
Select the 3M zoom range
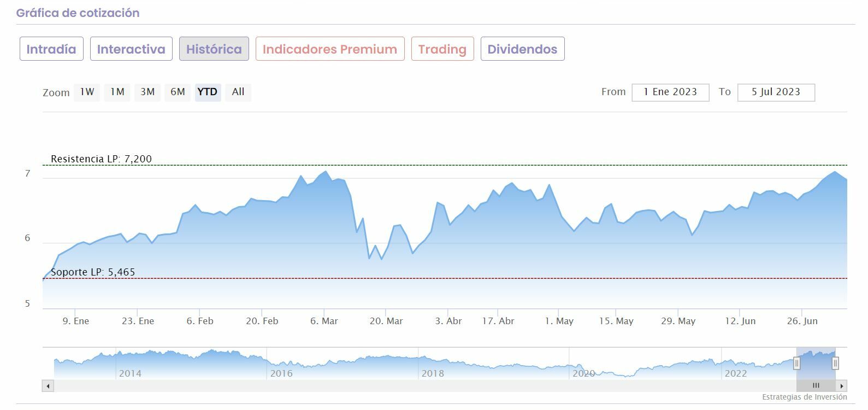pos(147,92)
